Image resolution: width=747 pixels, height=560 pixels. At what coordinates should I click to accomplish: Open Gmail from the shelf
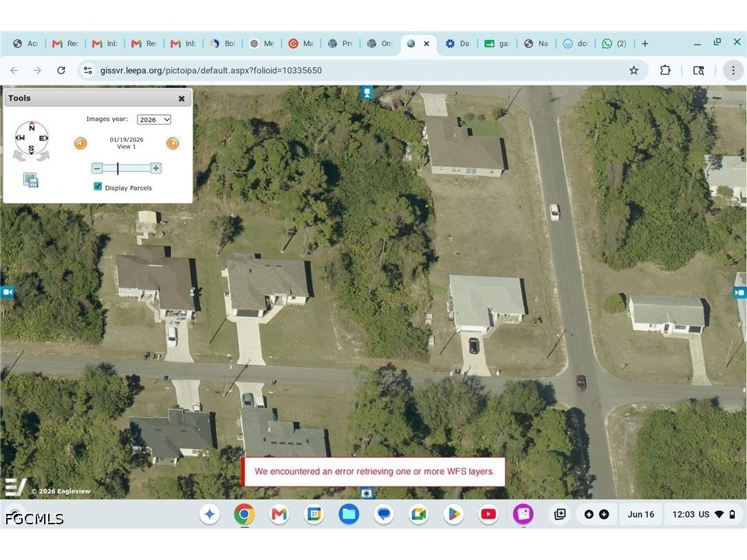(279, 514)
